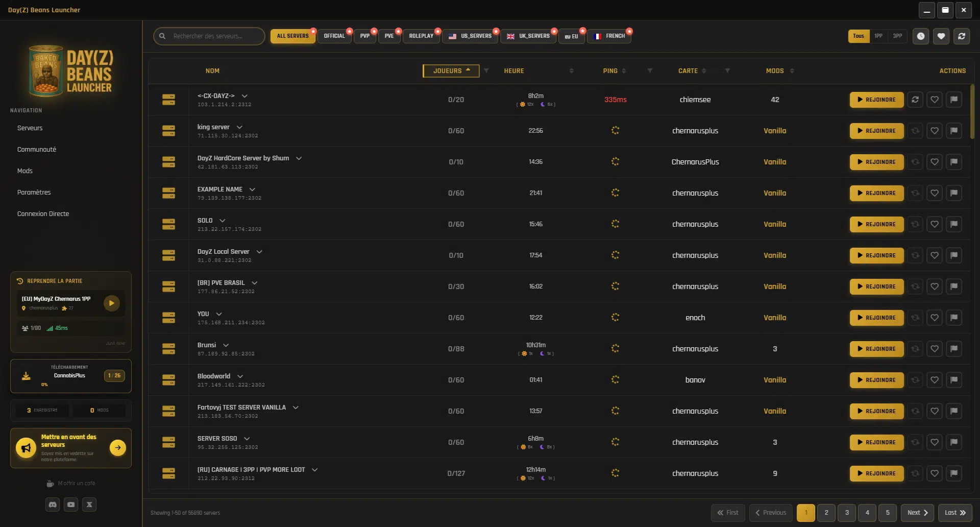Join the Brunsi server with REJOINDRE
The image size is (980, 527).
point(876,349)
